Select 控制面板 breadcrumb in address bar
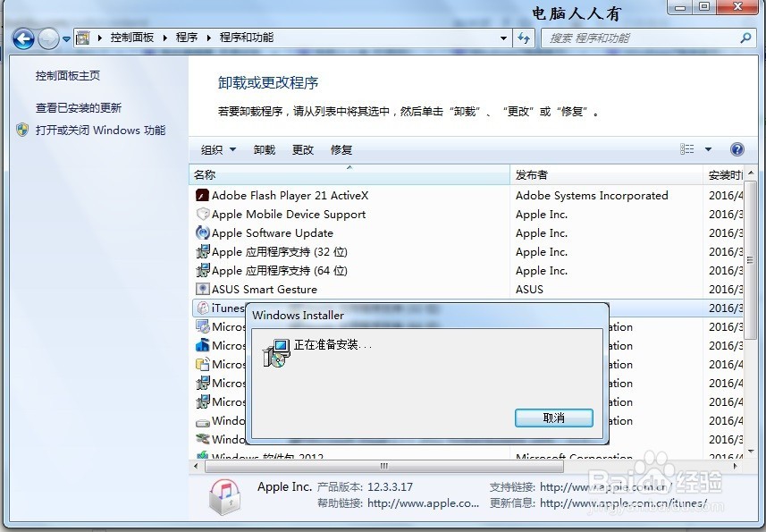This screenshot has height=532, width=766. click(132, 38)
